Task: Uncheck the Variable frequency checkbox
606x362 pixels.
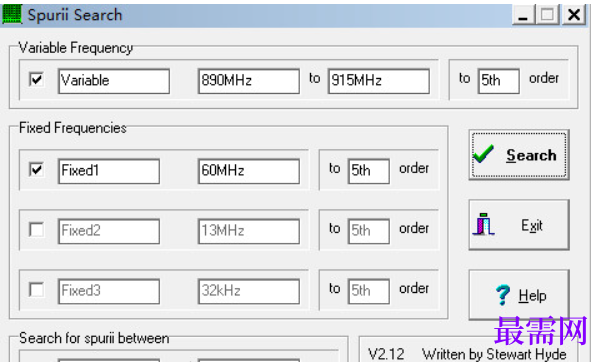Action: pos(36,80)
